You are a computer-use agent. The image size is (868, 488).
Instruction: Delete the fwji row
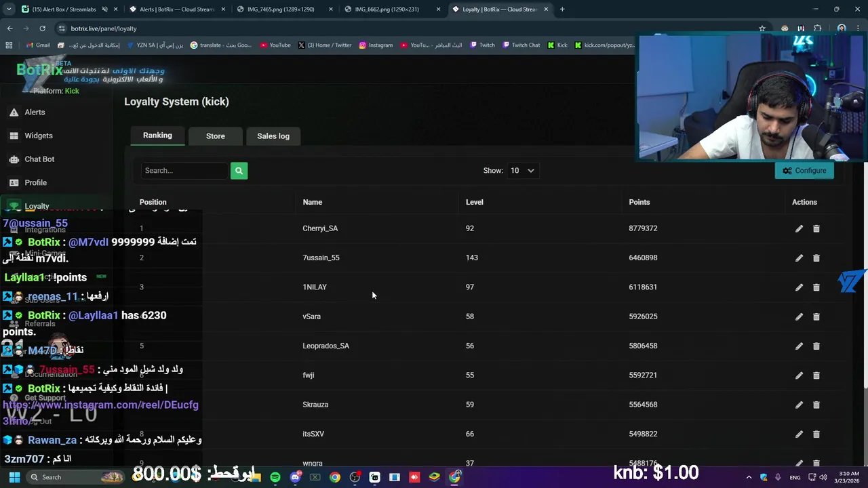[816, 375]
